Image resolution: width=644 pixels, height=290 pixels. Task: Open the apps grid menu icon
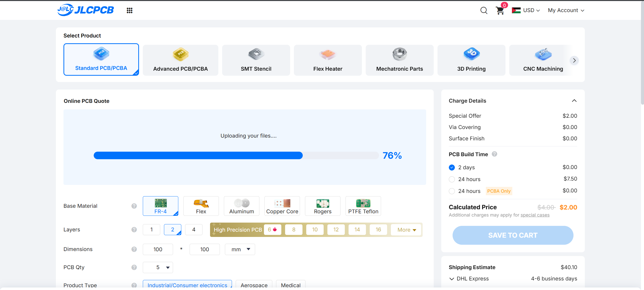(129, 10)
